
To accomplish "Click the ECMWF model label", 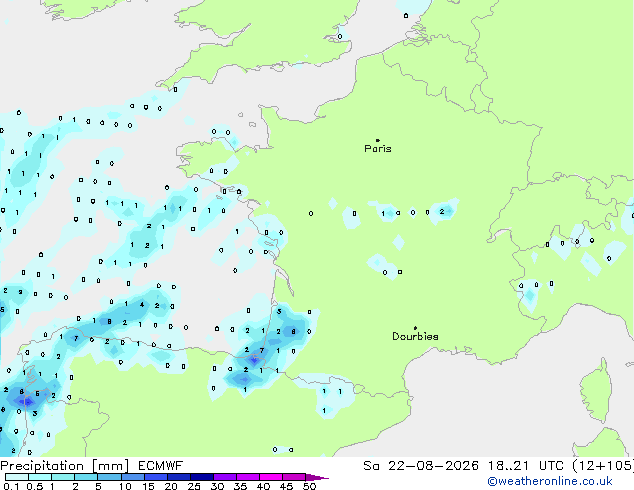I will coord(160,466).
